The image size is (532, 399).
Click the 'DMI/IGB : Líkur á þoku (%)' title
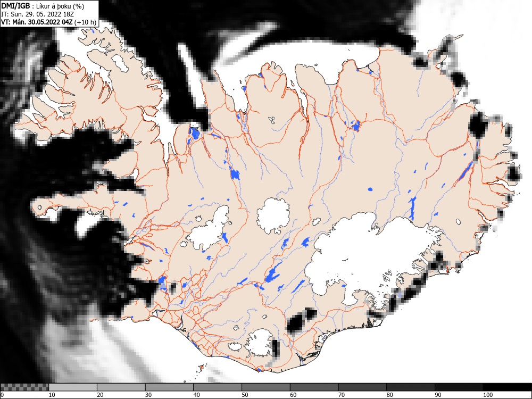43,6
